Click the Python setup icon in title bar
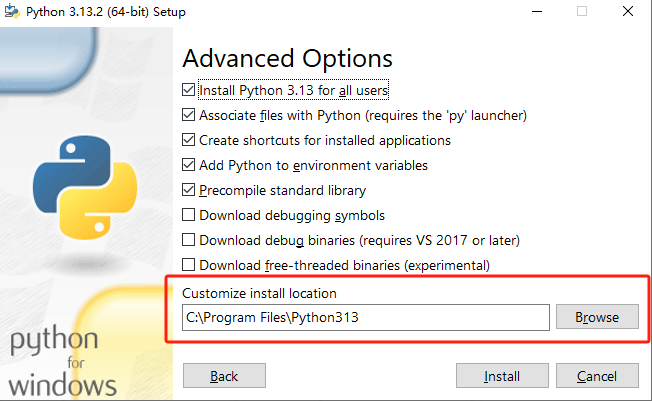Viewport: 652px width, 401px height. (x=12, y=11)
